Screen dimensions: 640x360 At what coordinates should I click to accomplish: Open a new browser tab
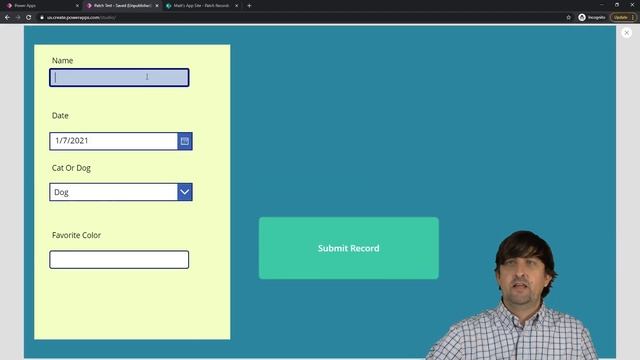(x=249, y=6)
